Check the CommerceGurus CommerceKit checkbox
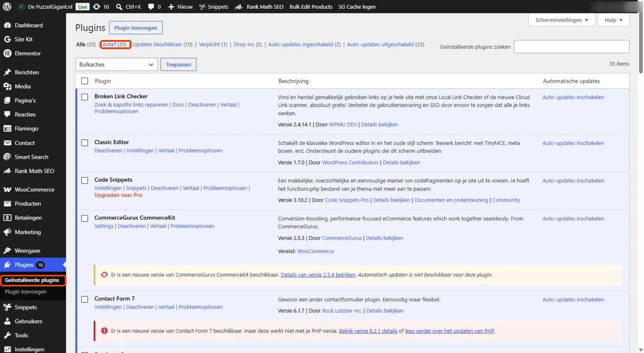Image resolution: width=644 pixels, height=353 pixels. [x=85, y=218]
